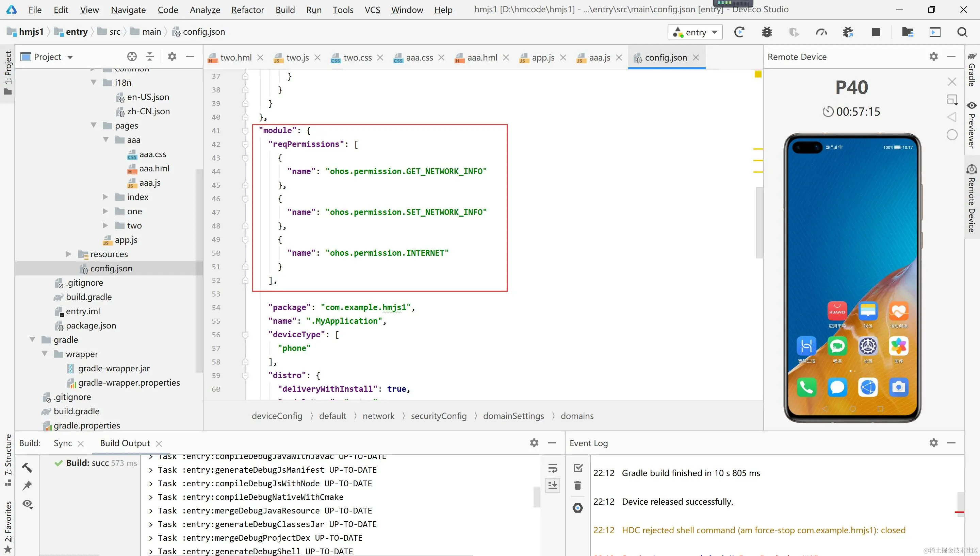
Task: Clear the Event Log with trash icon
Action: coord(578,485)
